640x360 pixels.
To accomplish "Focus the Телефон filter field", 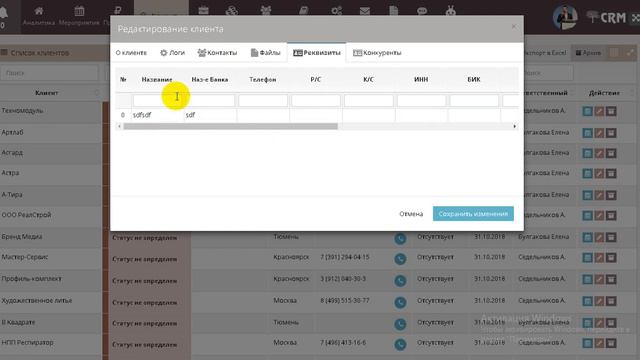I will [263, 100].
